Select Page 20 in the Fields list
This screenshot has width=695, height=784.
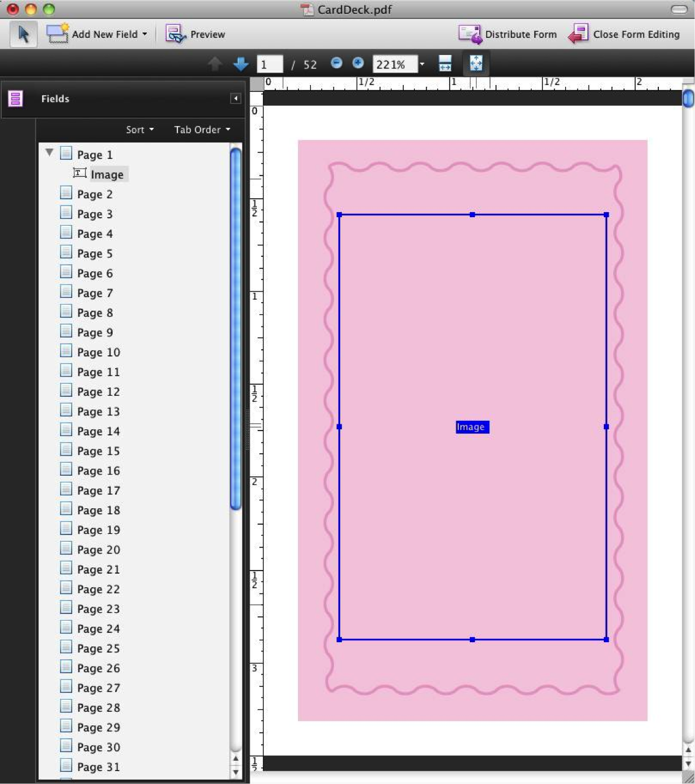click(98, 550)
